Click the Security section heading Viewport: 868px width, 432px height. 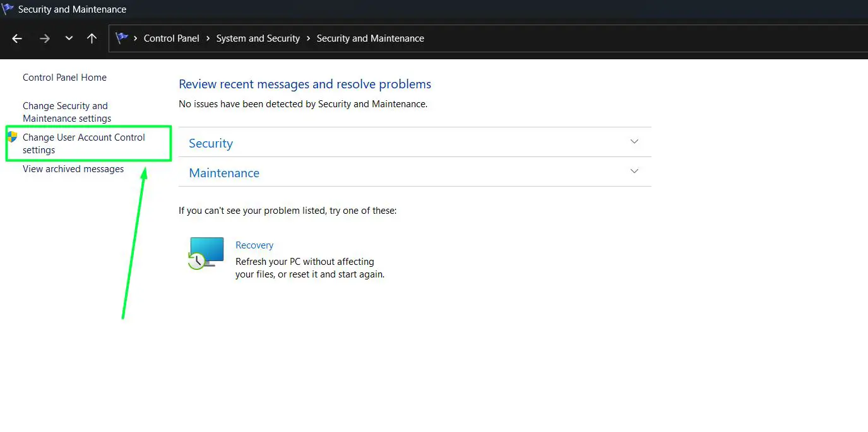pos(211,143)
